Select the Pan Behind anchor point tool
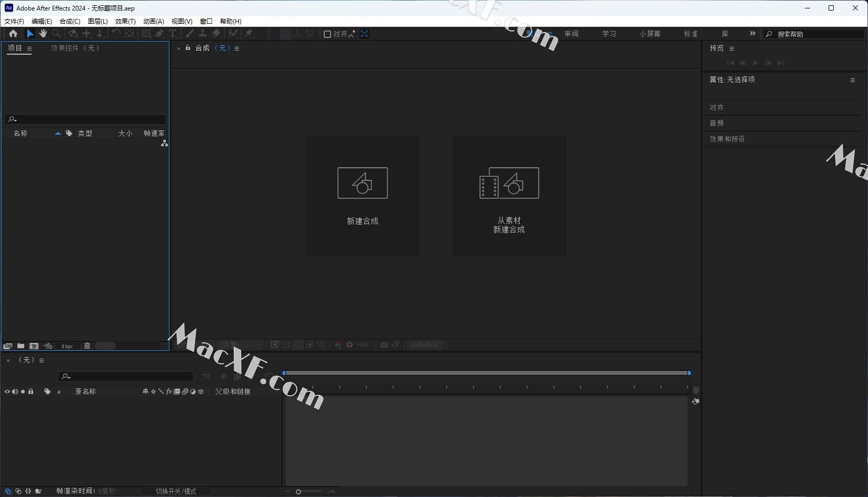The image size is (868, 497). pos(129,34)
